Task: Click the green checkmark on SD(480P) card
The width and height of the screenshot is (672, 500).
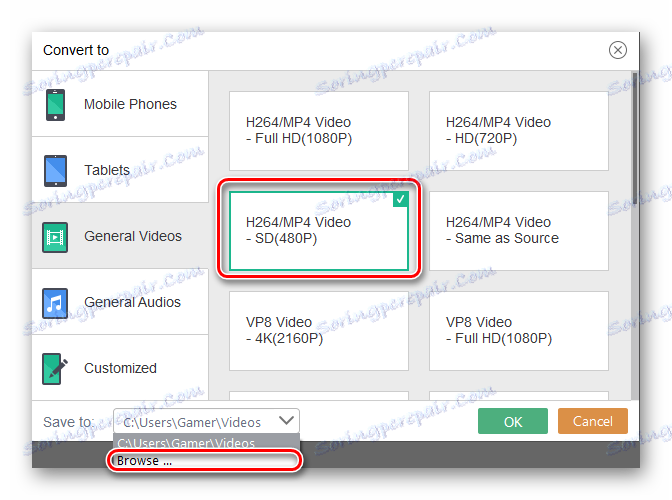Action: tap(400, 199)
